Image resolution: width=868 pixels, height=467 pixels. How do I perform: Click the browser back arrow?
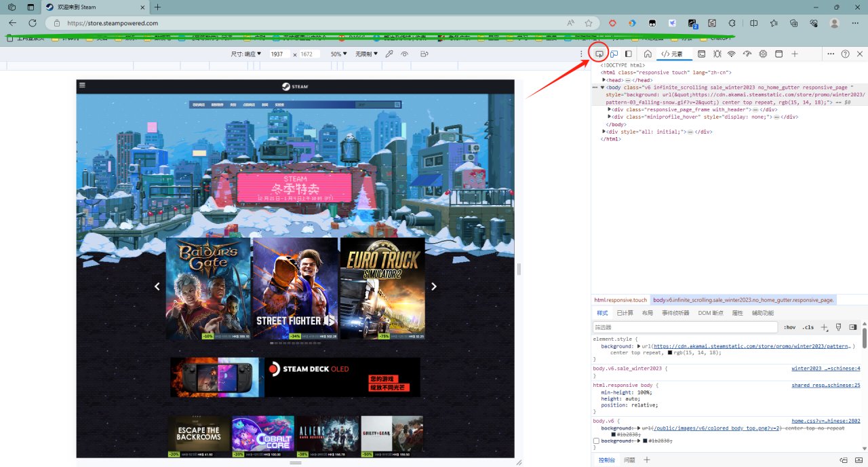(12, 22)
